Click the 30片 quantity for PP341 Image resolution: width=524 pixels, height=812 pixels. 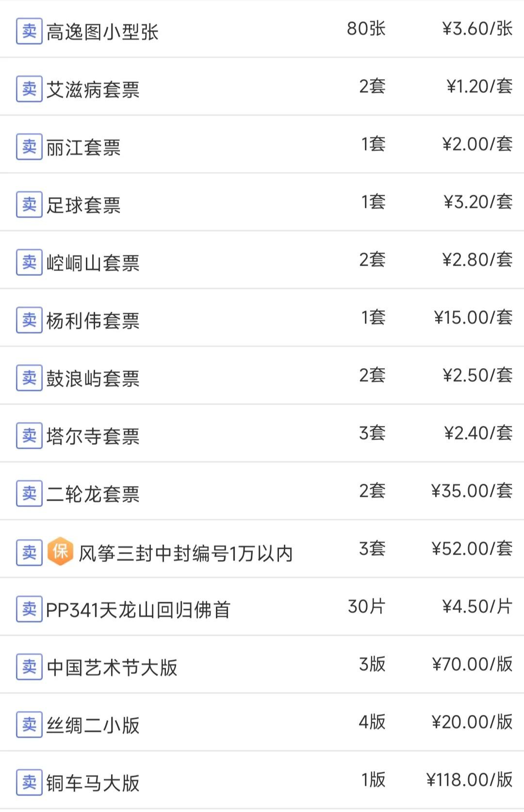tap(366, 607)
